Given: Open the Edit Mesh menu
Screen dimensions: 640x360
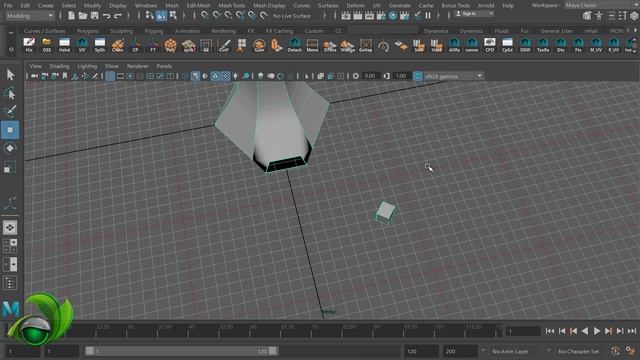Looking at the screenshot, I should (x=198, y=5).
